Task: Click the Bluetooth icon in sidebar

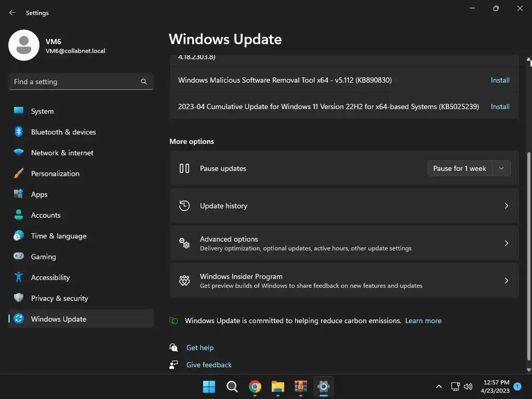Action: [19, 131]
